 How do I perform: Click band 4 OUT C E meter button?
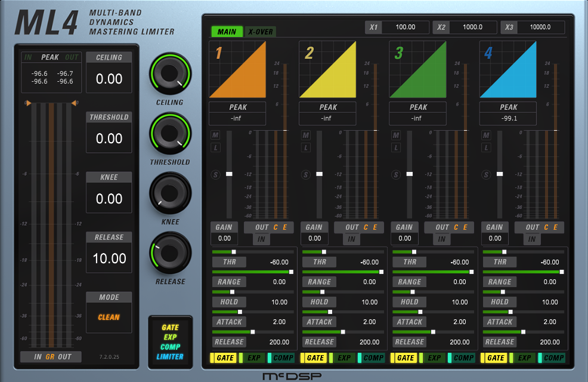(539, 227)
